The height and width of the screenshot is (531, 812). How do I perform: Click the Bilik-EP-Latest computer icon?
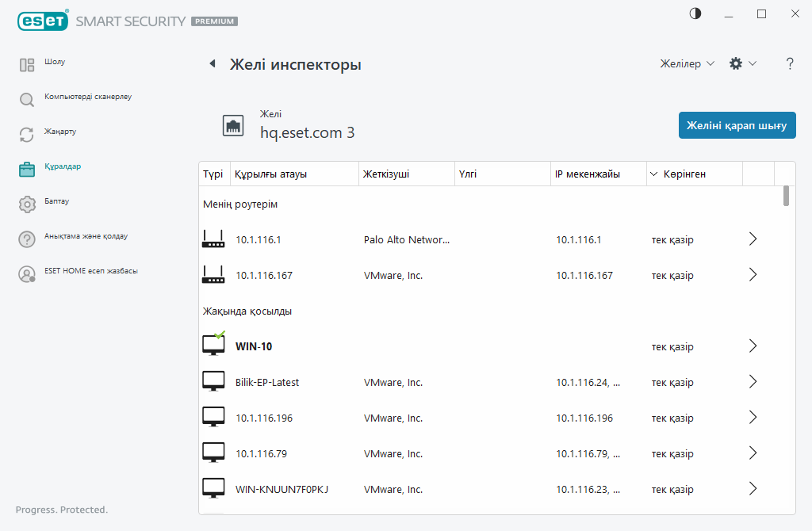pos(213,382)
